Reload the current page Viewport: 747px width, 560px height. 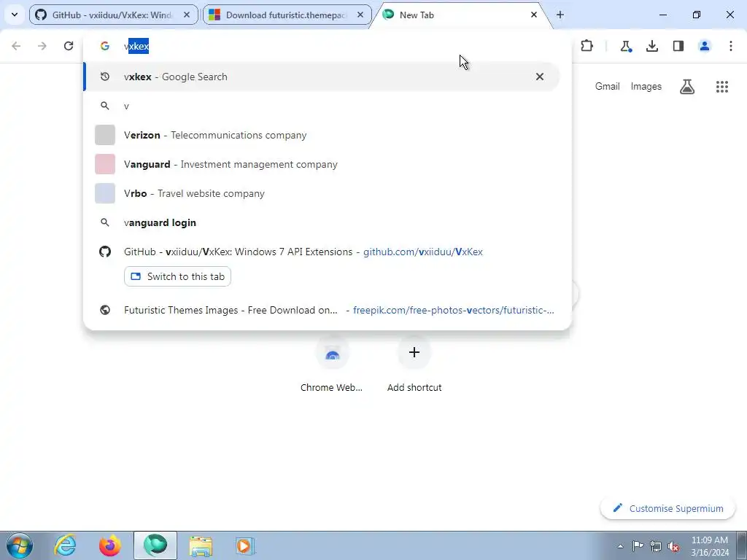[x=69, y=46]
